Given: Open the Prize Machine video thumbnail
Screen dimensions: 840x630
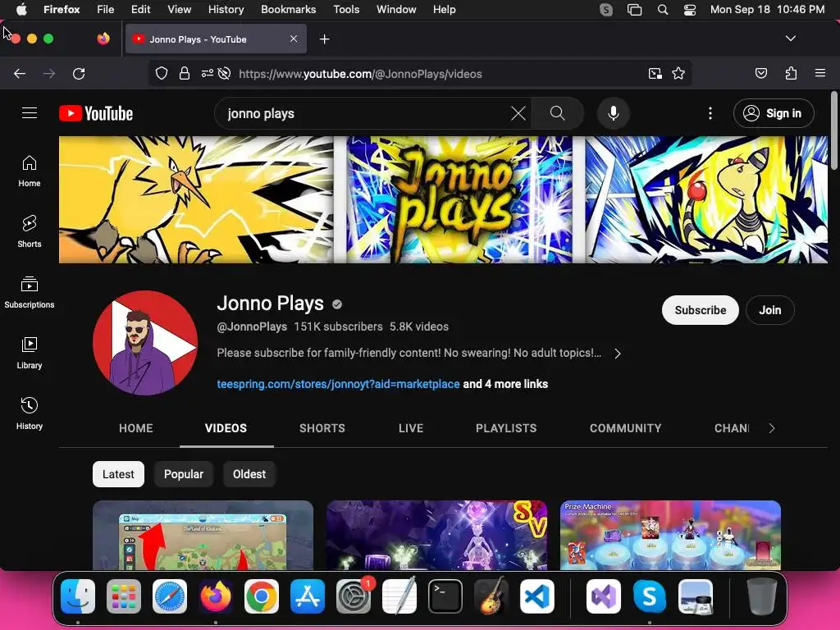Looking at the screenshot, I should pyautogui.click(x=671, y=535).
